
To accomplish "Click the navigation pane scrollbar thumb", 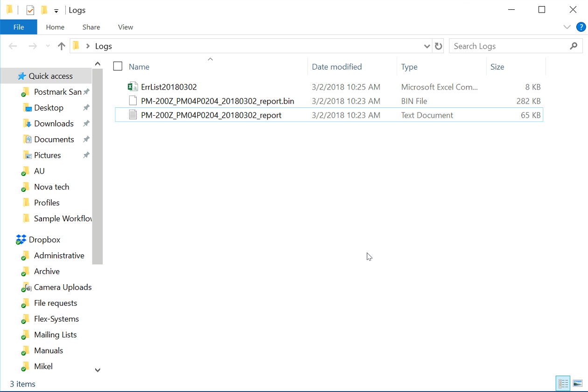I will click(x=98, y=167).
